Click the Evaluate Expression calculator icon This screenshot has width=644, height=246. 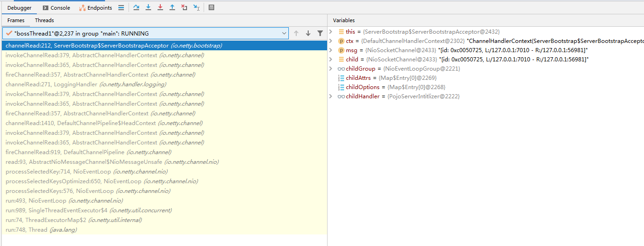[x=211, y=8]
